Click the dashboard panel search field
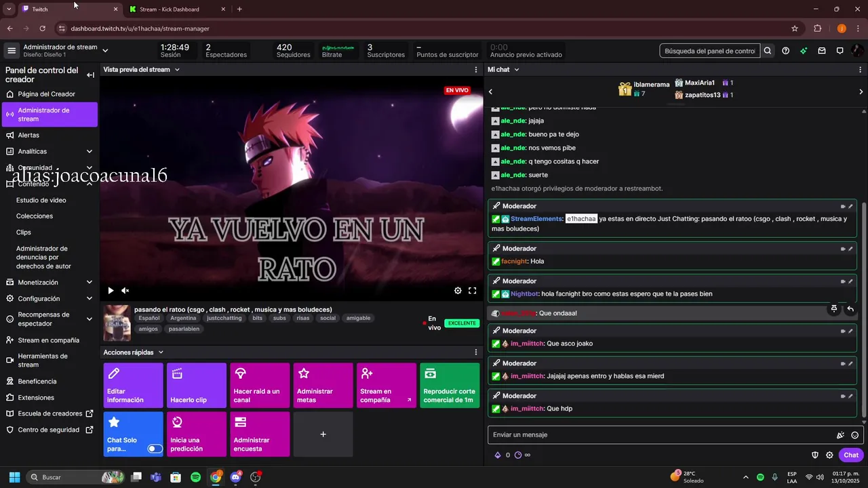Image resolution: width=868 pixels, height=488 pixels. click(709, 51)
